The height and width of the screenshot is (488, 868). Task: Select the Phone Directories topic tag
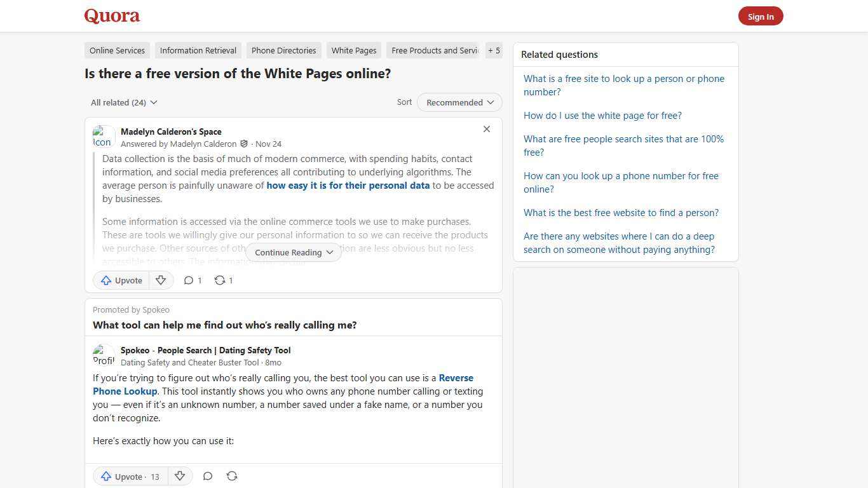point(283,50)
